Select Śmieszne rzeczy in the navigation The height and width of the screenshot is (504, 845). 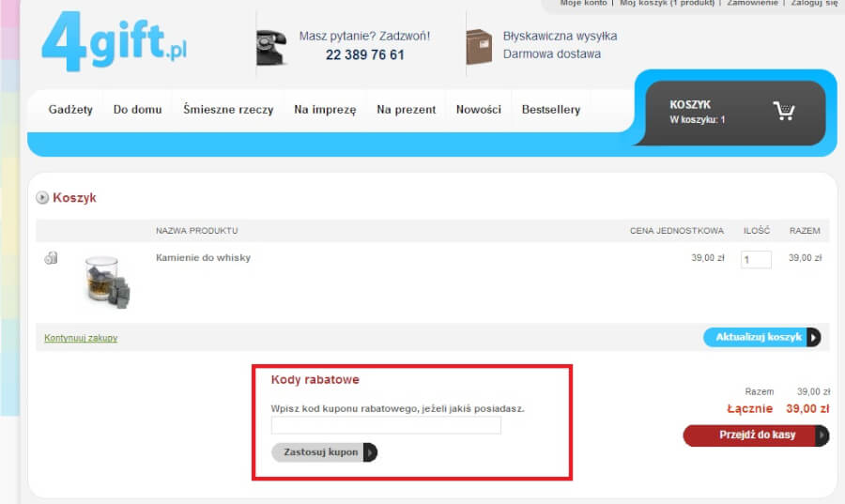[228, 110]
